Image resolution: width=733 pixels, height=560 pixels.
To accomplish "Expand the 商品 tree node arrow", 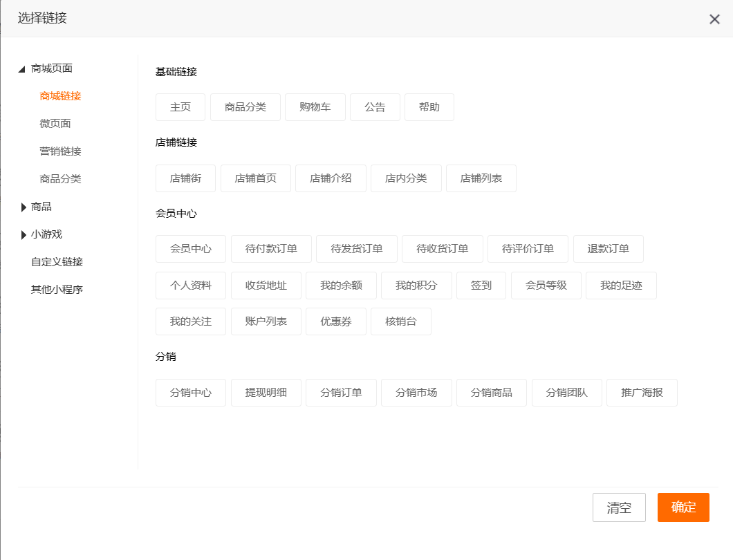I will [x=24, y=207].
